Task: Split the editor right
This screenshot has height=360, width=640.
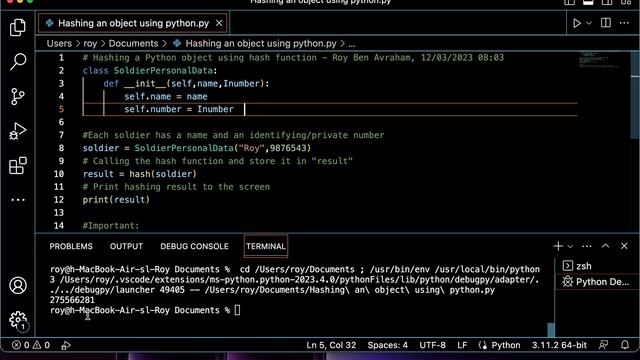Action: [606, 23]
